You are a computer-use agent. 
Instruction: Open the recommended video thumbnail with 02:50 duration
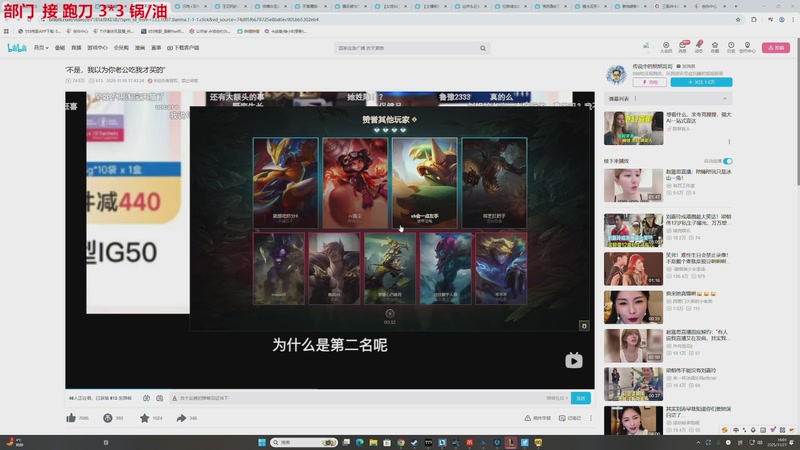pyautogui.click(x=633, y=345)
